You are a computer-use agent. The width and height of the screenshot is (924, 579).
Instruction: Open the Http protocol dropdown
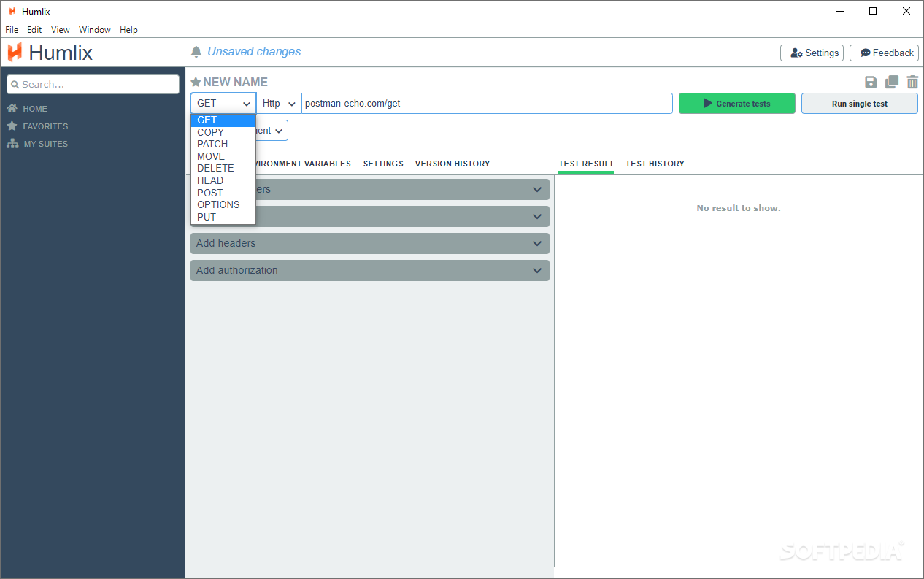click(279, 104)
